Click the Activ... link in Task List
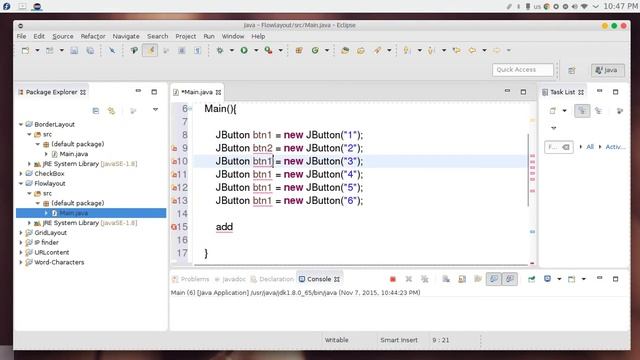This screenshot has height=360, width=640. (x=615, y=147)
